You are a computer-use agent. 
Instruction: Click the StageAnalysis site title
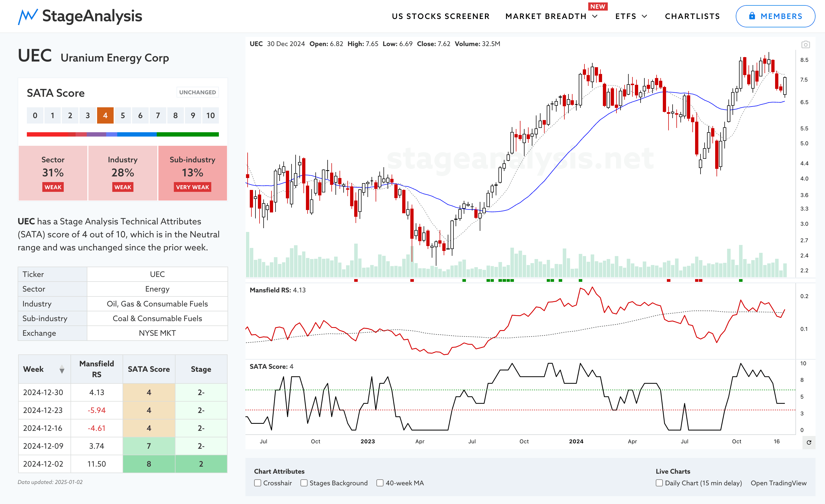[92, 16]
